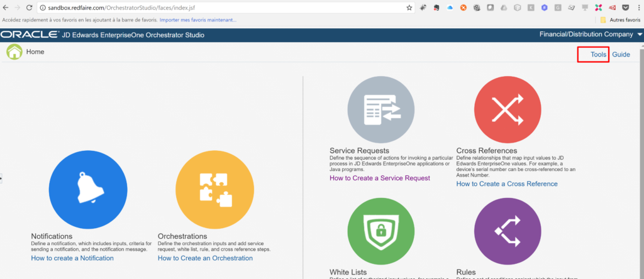Open the gray Service Requests icon

[381, 109]
